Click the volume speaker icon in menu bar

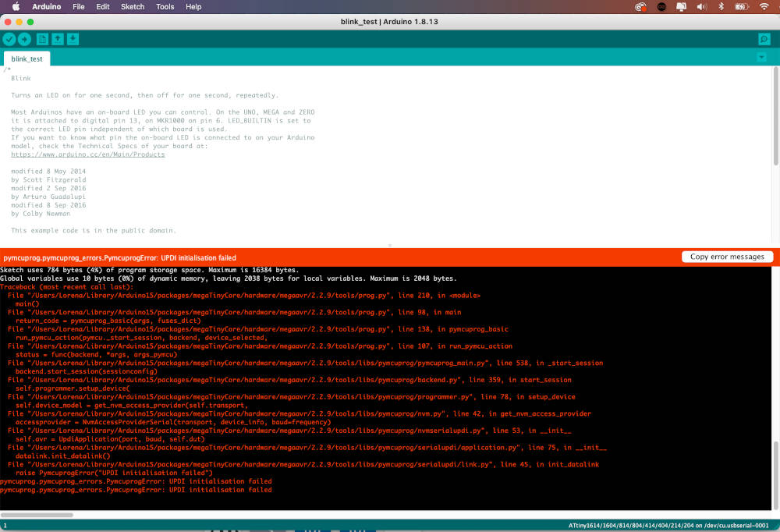(701, 6)
